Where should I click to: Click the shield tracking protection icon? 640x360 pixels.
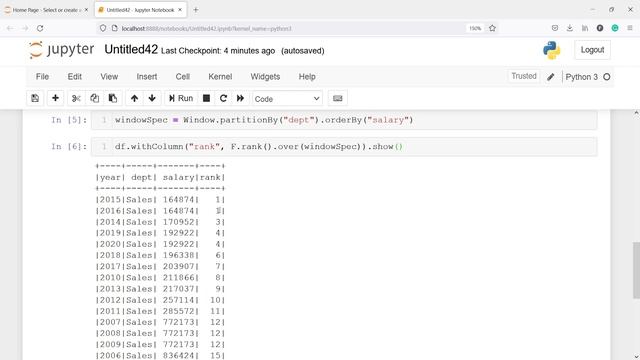pyautogui.click(x=103, y=28)
